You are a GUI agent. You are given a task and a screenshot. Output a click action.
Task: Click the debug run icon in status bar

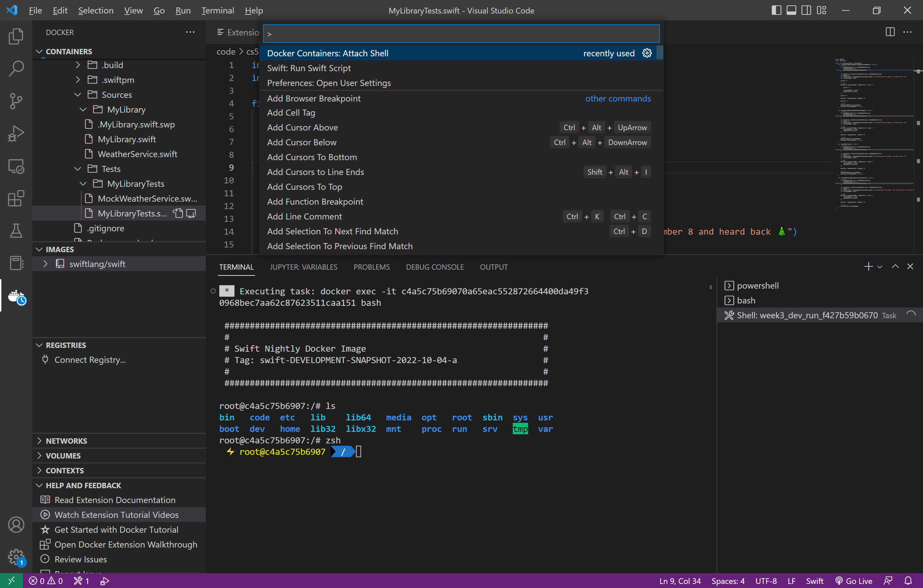click(105, 581)
